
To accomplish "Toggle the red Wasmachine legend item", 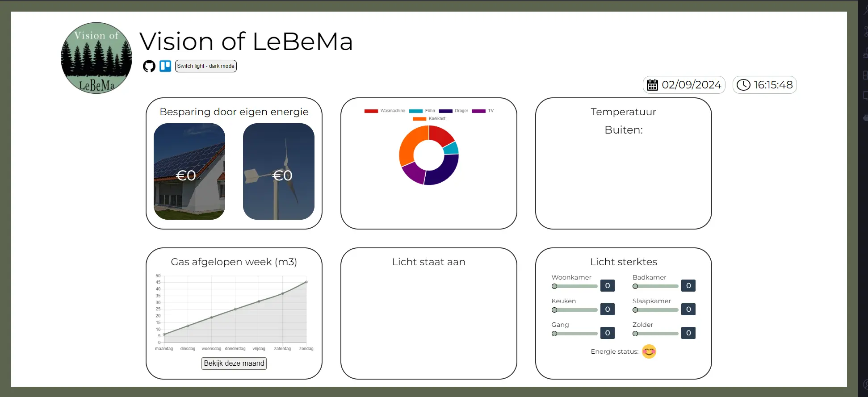I will [x=385, y=111].
